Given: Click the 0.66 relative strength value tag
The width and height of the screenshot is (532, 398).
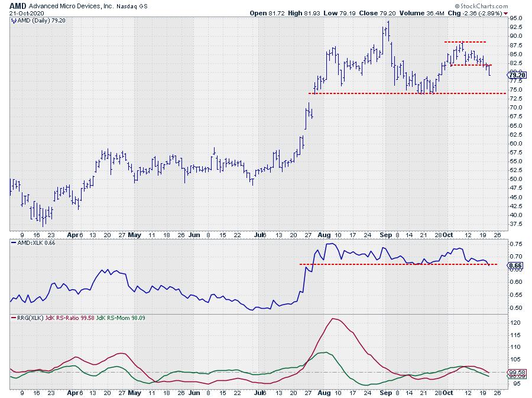Looking at the screenshot, I should [x=514, y=266].
